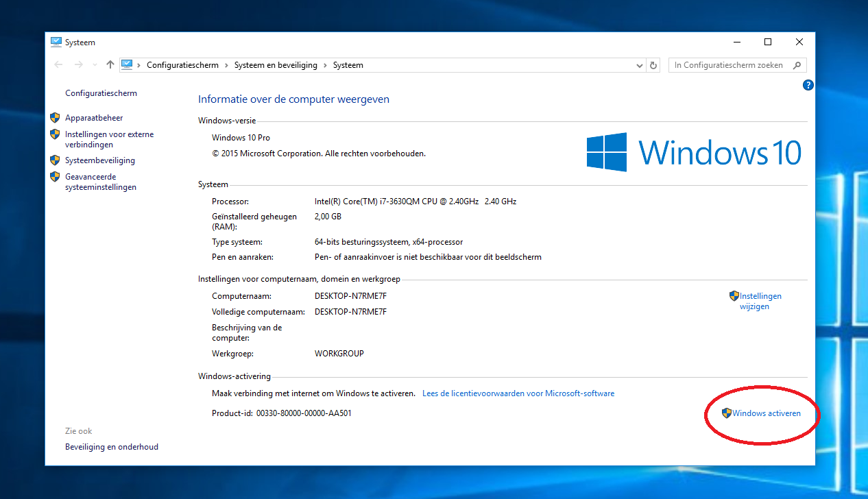The image size is (868, 499).
Task: Open Geavanceerde systeeminstellingen
Action: click(x=101, y=182)
